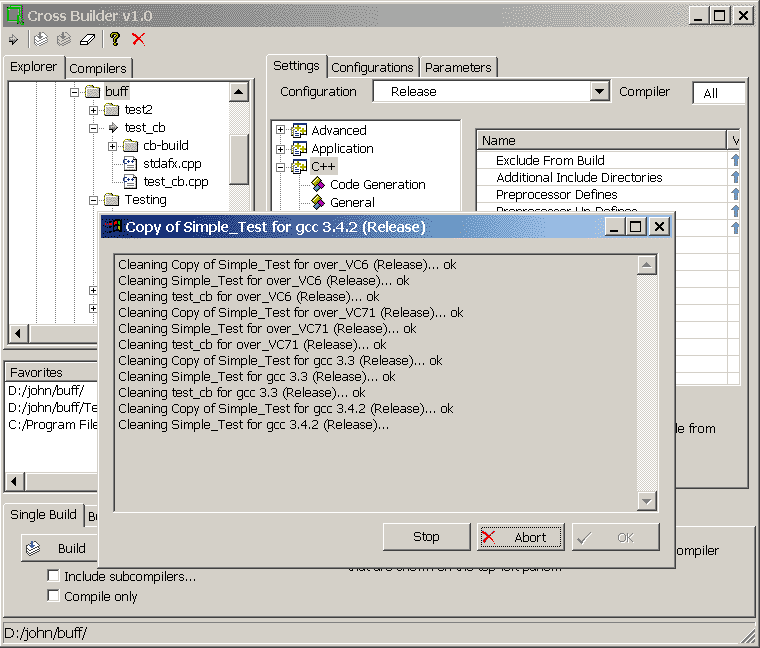Click the Code Generation diamond icon
760x648 pixels.
click(x=318, y=184)
